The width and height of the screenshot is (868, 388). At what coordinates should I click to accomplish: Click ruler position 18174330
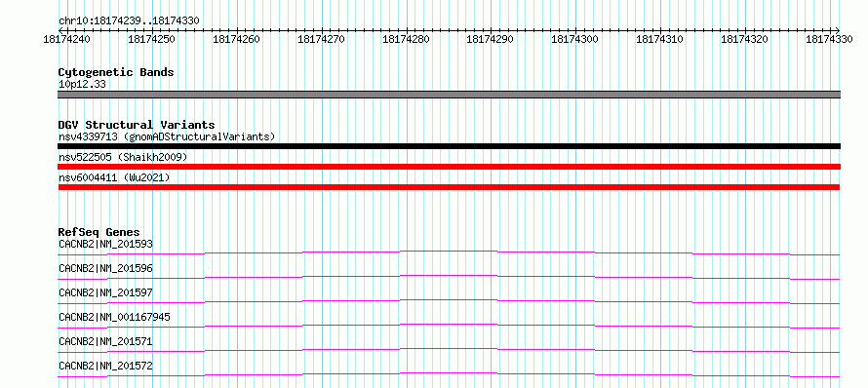point(829,39)
